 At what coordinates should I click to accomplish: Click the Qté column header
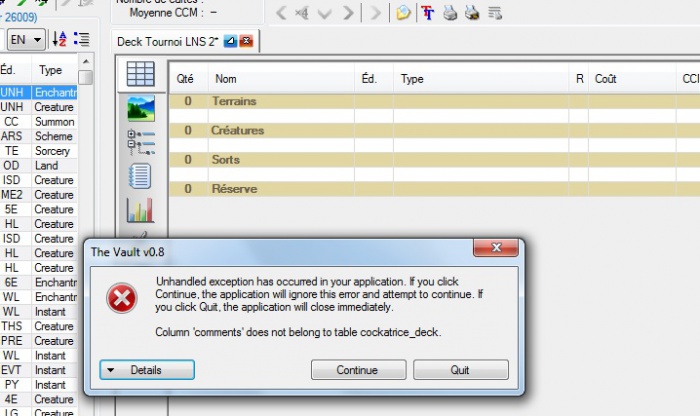[x=188, y=79]
